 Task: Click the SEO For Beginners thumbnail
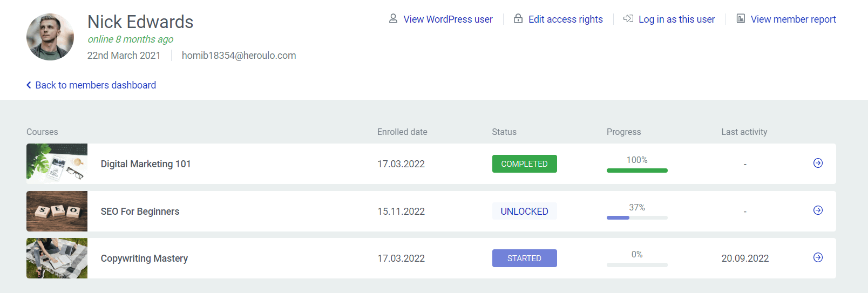(x=57, y=211)
